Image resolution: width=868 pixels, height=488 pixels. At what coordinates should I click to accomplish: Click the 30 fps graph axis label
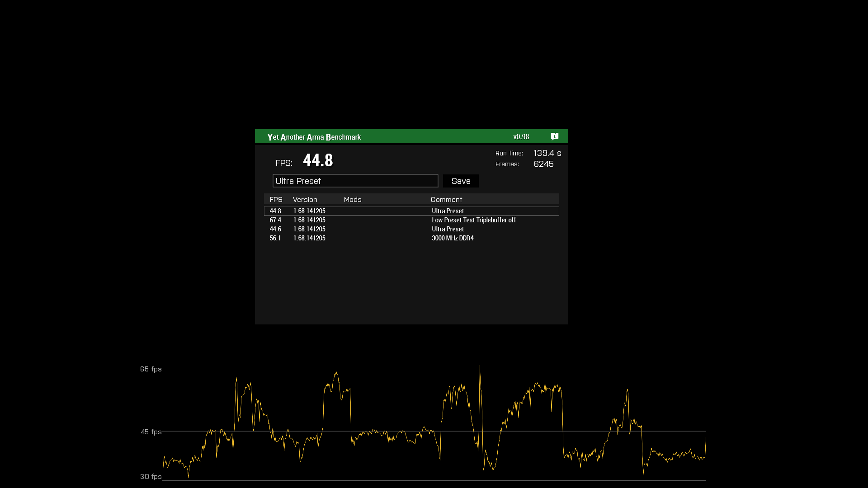[151, 477]
